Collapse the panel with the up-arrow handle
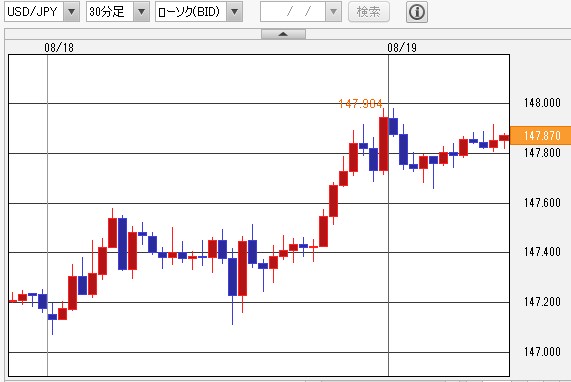571x382 pixels. [x=283, y=34]
